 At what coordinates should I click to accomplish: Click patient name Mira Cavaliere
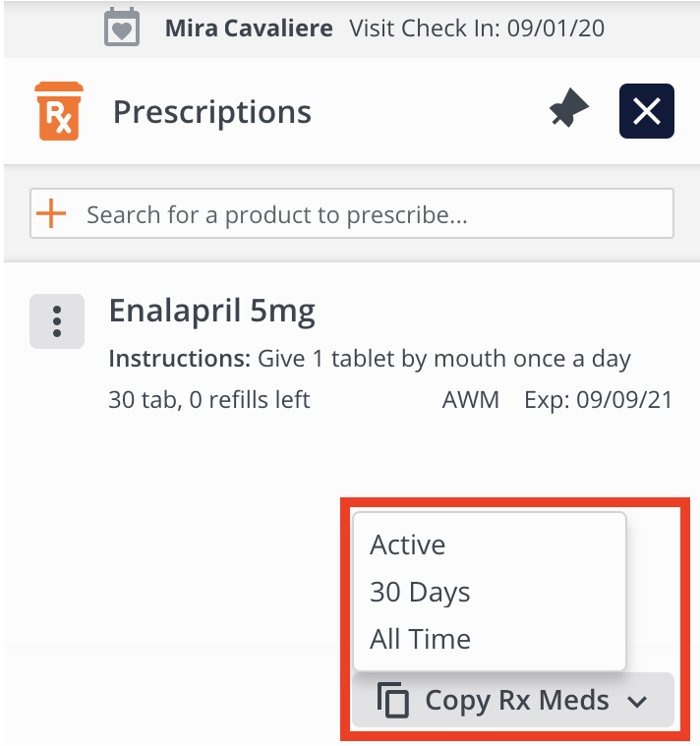pyautogui.click(x=249, y=28)
